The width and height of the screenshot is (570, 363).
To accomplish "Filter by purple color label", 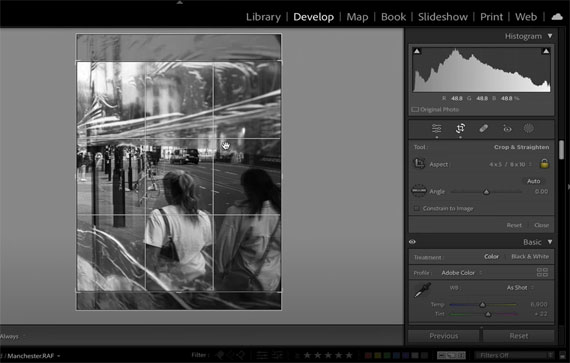I will point(406,355).
